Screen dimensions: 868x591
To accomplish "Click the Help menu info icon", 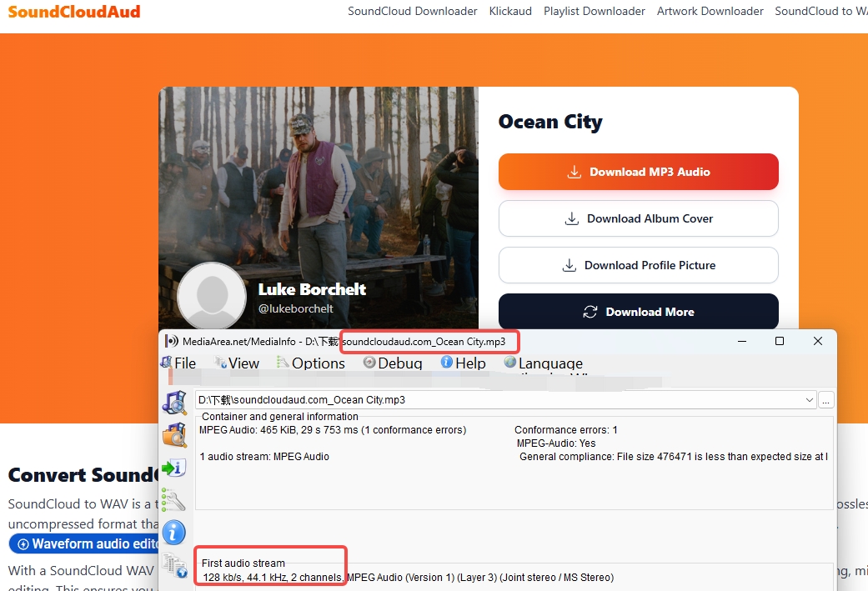I will (448, 363).
